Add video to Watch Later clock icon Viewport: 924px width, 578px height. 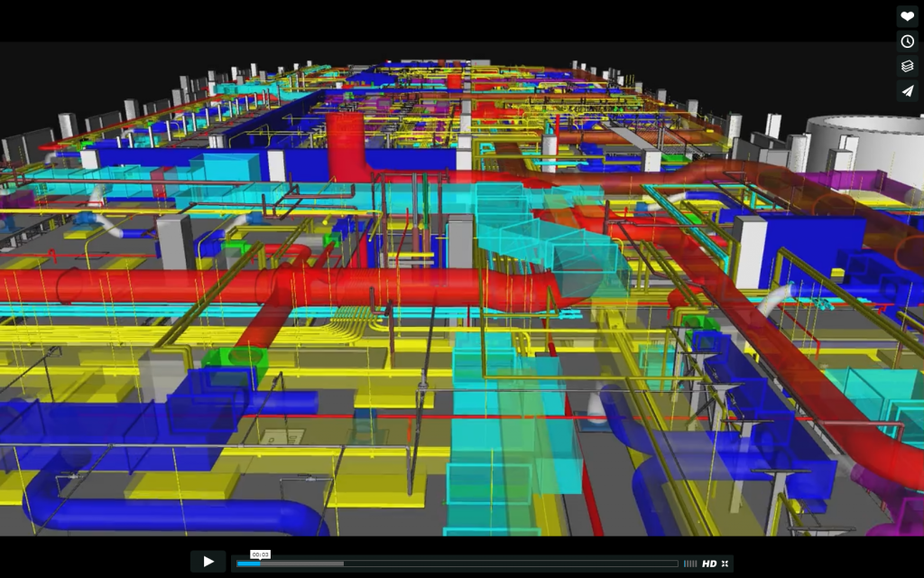907,42
